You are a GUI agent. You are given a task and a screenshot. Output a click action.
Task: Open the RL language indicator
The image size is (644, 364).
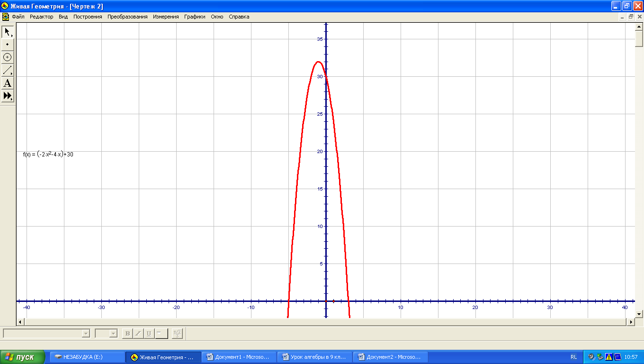[x=574, y=357]
